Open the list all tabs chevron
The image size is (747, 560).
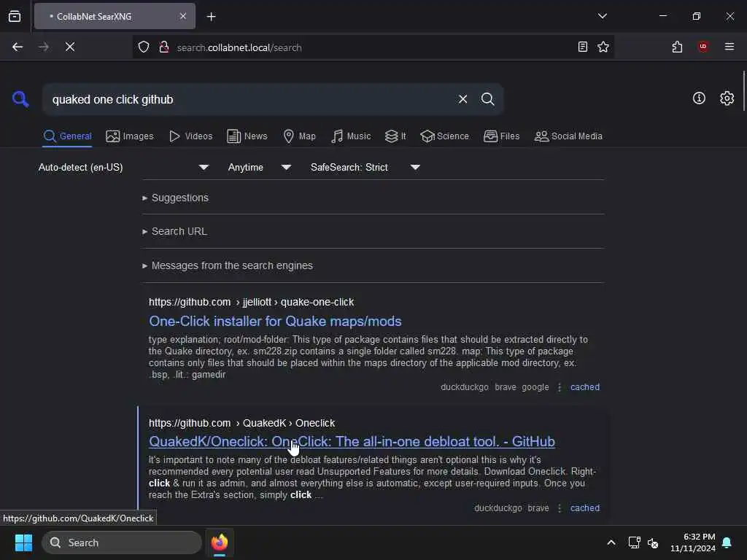coord(602,16)
